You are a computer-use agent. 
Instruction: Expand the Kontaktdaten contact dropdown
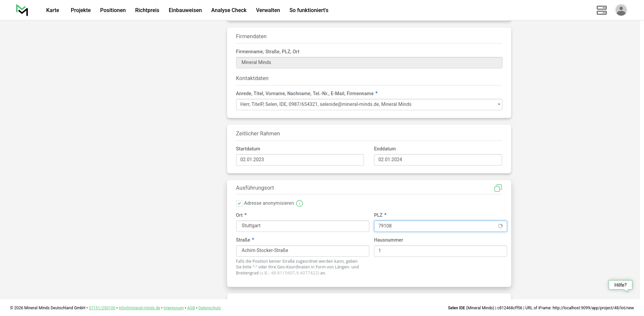[x=499, y=105]
